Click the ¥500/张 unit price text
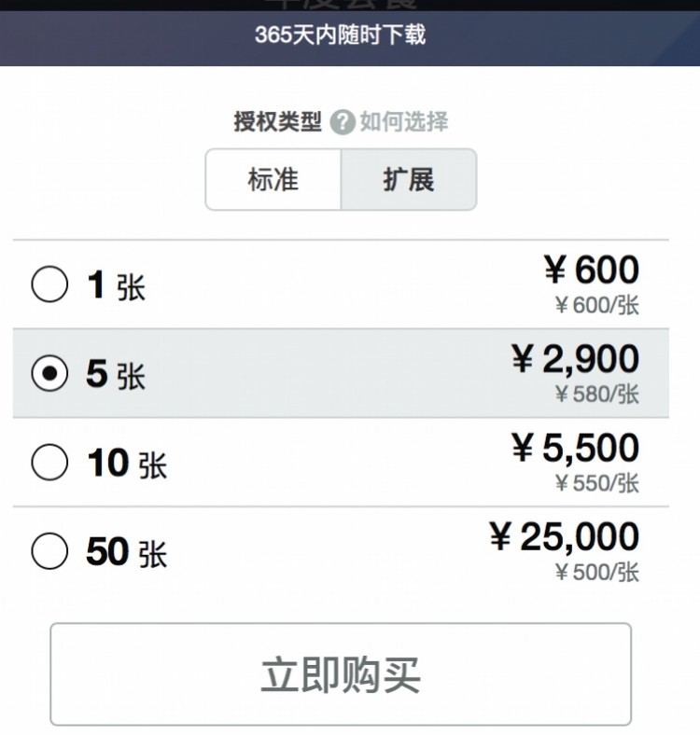This screenshot has height=735, width=700. [596, 572]
